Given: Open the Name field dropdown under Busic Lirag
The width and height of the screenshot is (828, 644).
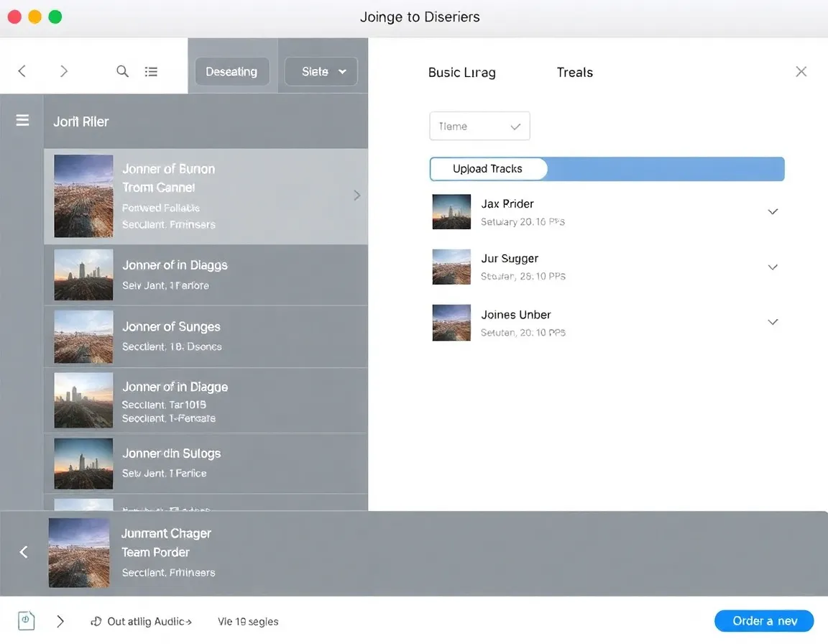Looking at the screenshot, I should [x=479, y=126].
